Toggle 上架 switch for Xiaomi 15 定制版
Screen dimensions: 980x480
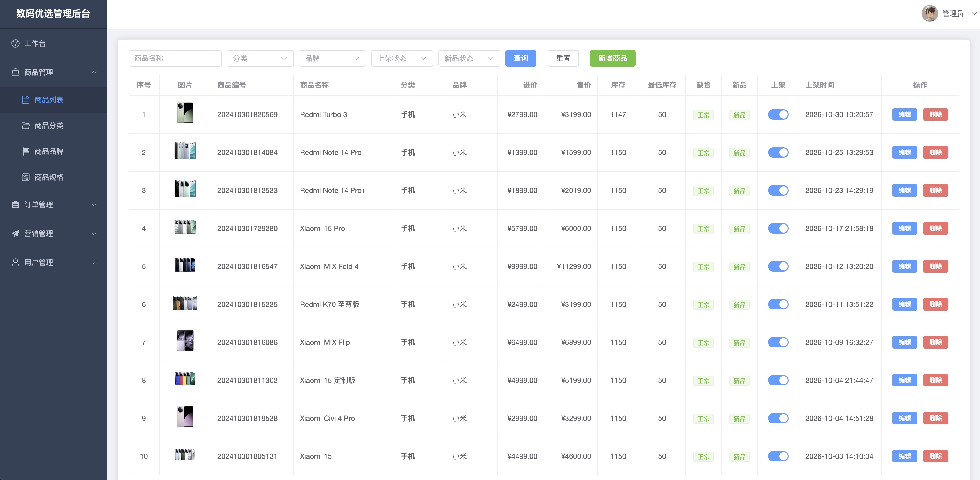[x=778, y=380]
